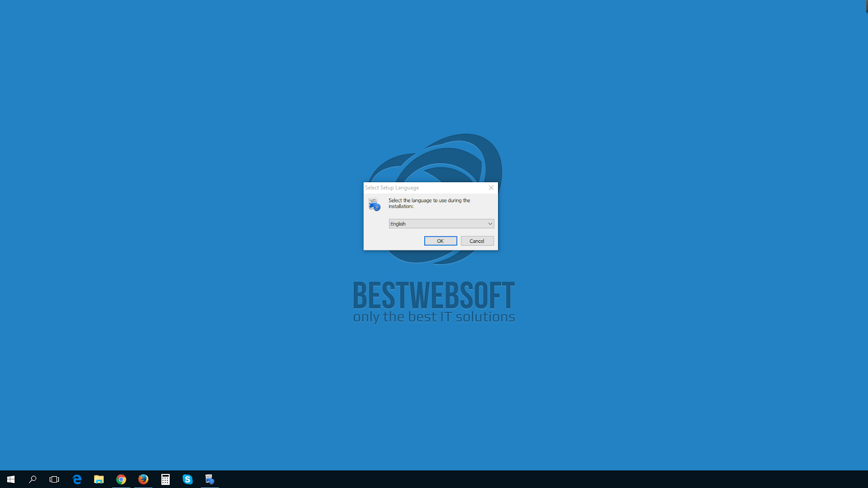This screenshot has height=488, width=868.
Task: Confirm language with OK button
Action: point(441,241)
